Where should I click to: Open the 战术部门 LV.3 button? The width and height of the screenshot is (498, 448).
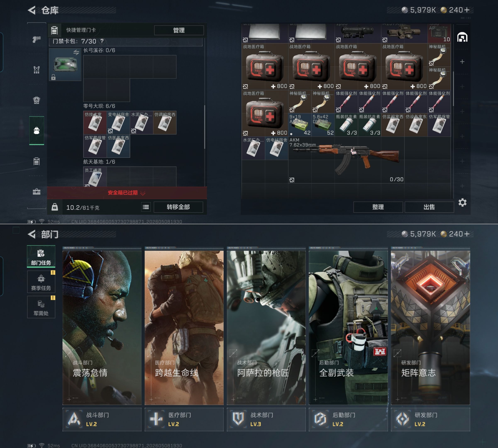tap(266, 419)
